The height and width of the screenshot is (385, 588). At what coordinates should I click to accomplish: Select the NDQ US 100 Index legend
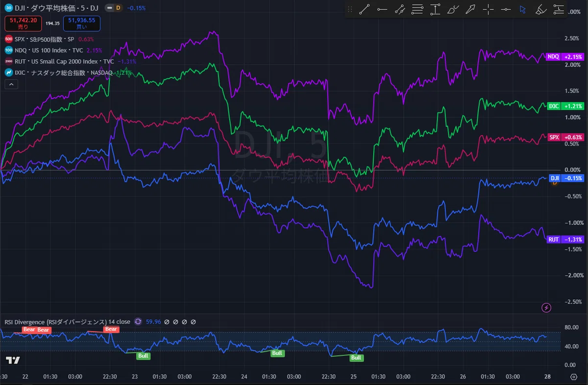tap(49, 50)
